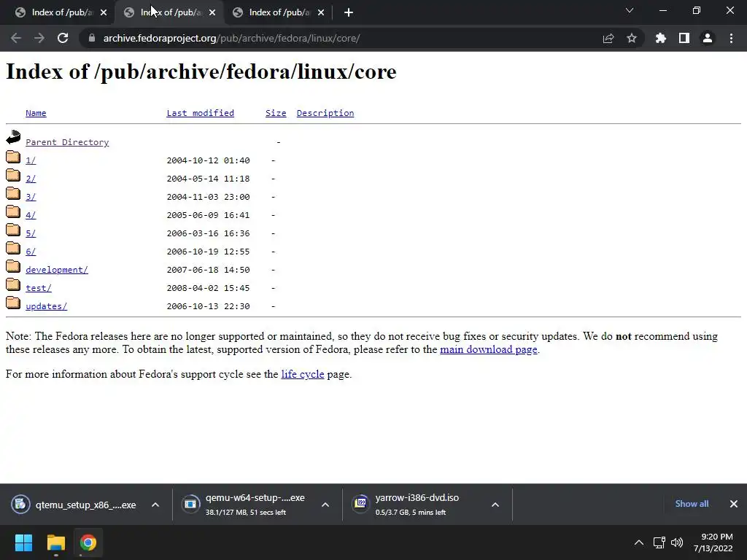Open the updates/ directory link

pos(46,306)
